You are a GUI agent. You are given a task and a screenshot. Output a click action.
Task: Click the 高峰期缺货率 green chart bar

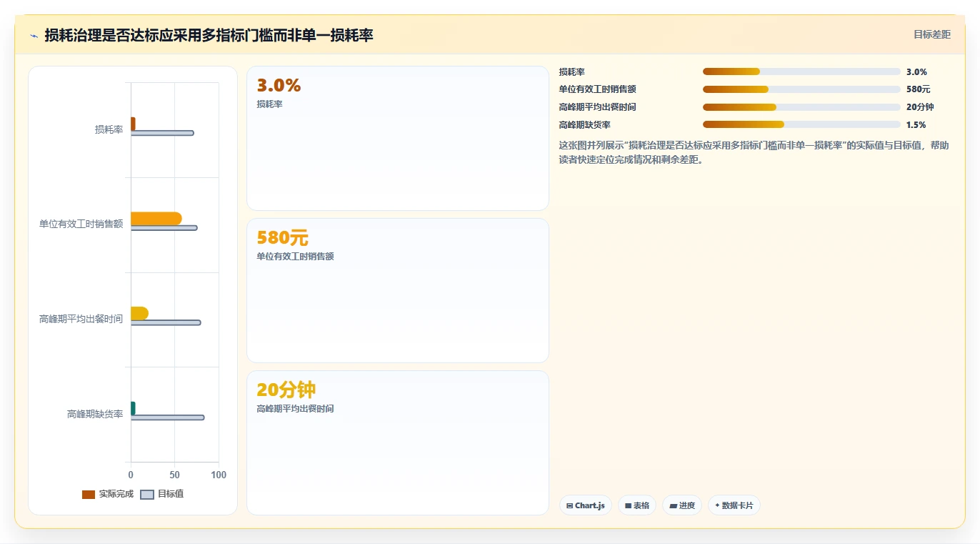tap(133, 408)
